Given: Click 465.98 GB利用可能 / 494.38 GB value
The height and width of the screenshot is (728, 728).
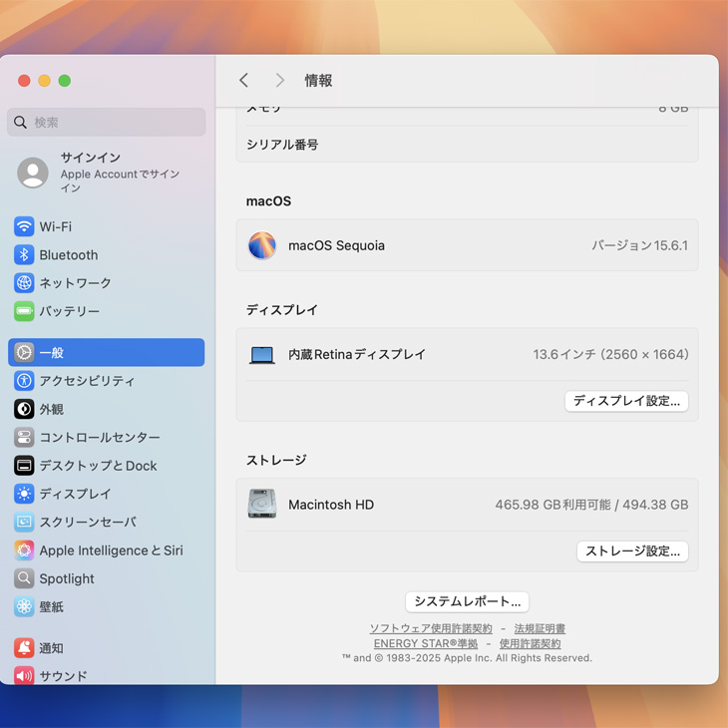Looking at the screenshot, I should (591, 505).
